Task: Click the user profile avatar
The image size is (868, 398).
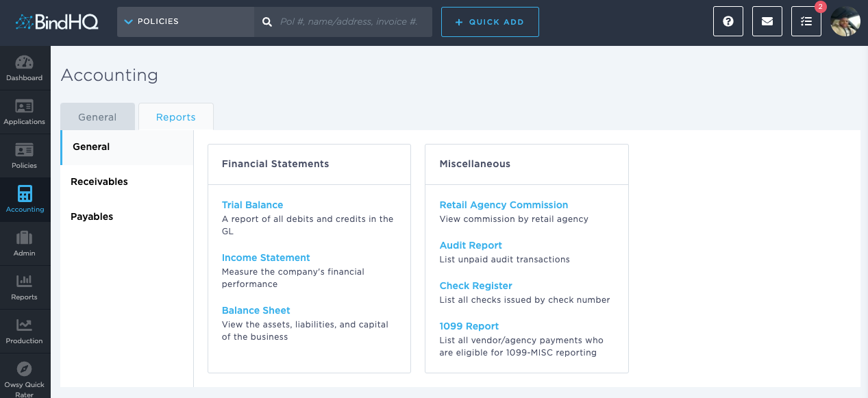Action: click(845, 22)
